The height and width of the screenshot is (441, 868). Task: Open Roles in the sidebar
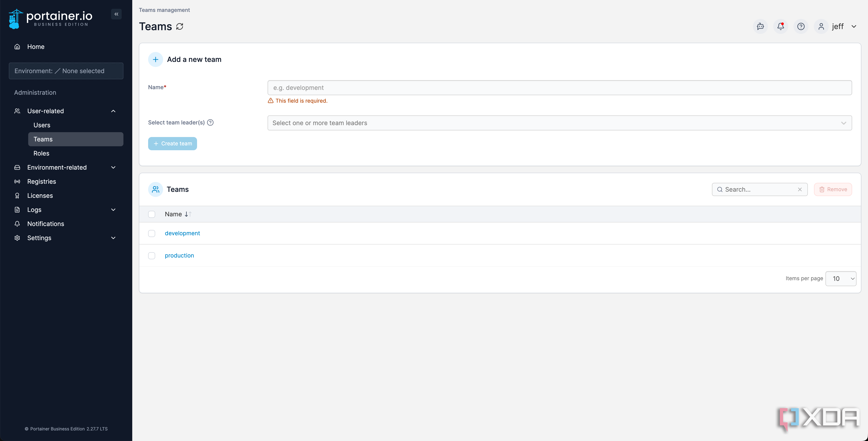point(41,154)
